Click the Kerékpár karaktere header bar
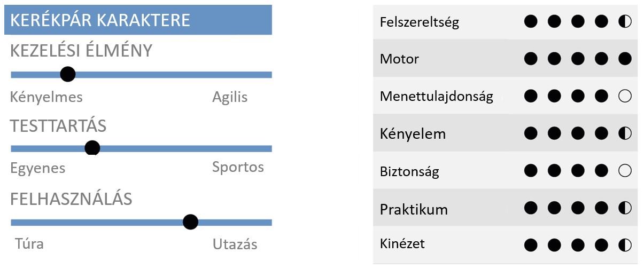The image size is (644, 269). point(138,20)
